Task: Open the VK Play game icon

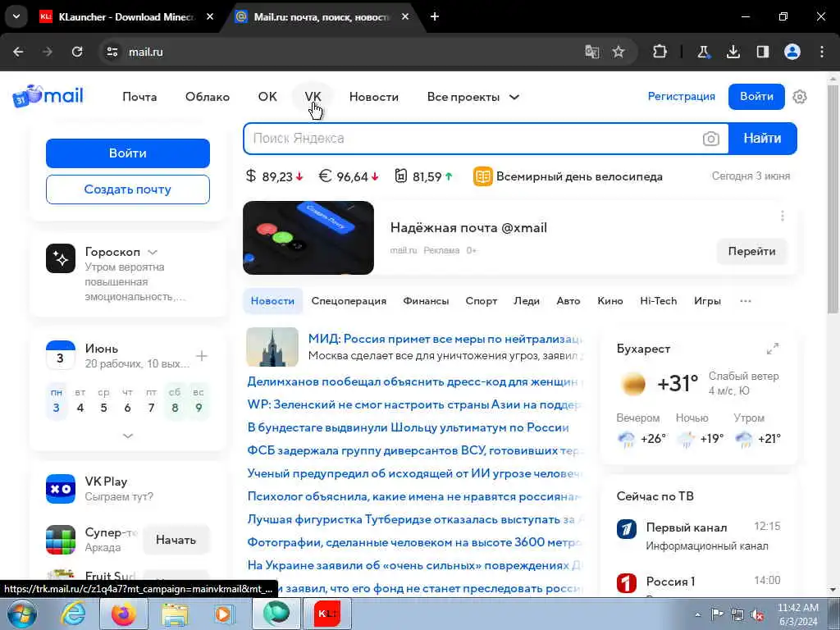Action: (61, 489)
